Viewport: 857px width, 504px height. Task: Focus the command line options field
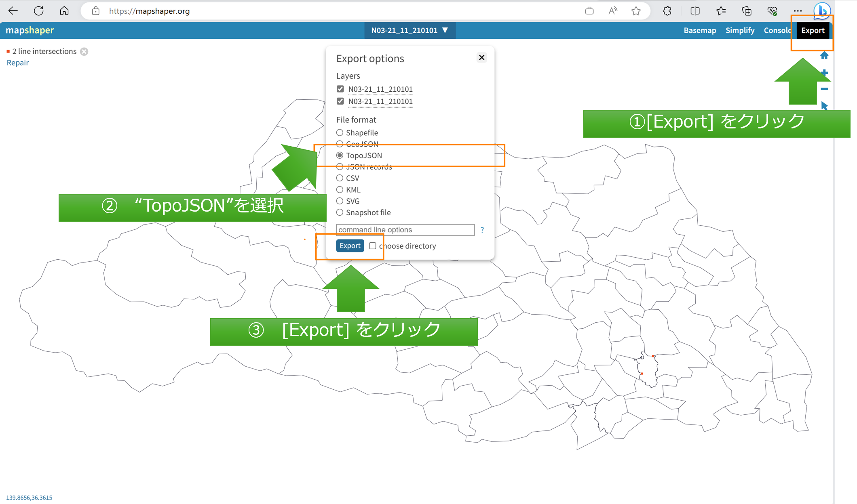click(405, 230)
